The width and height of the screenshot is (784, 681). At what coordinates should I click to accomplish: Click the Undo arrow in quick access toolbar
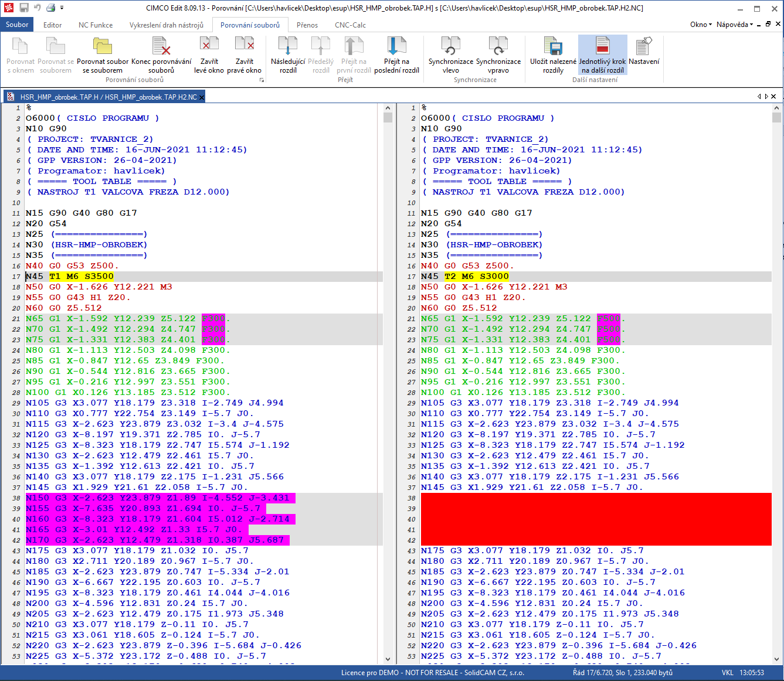click(x=38, y=8)
